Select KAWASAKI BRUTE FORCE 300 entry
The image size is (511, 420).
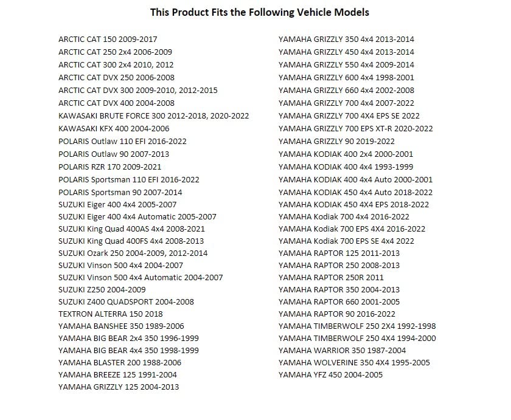[x=153, y=116]
